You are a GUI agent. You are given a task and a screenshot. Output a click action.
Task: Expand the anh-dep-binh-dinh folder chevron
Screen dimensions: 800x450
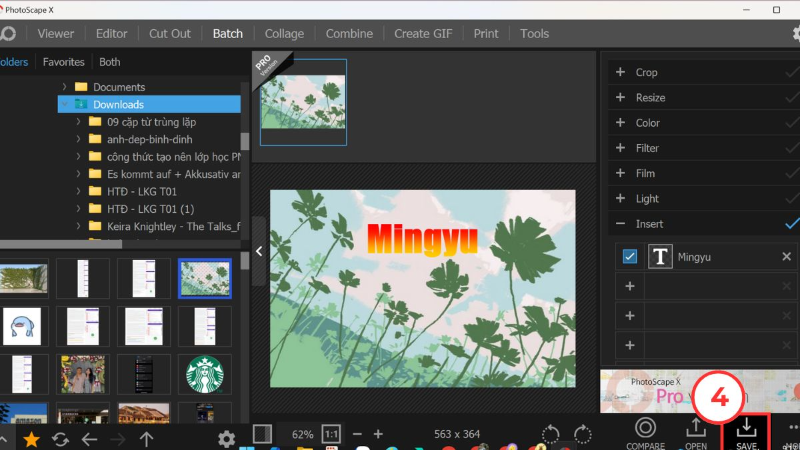(x=78, y=139)
